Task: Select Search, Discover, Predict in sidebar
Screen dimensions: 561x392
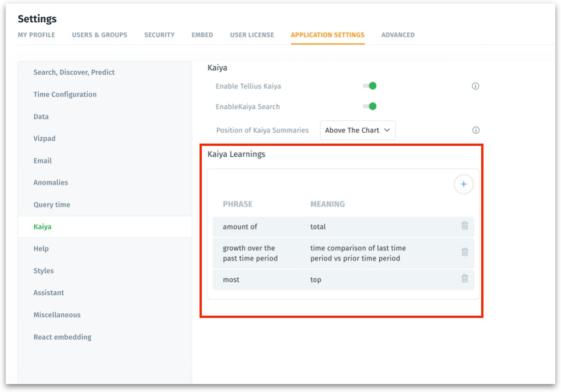Action: click(74, 72)
